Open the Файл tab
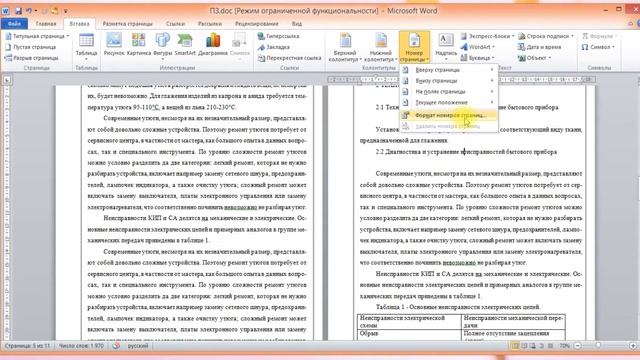Screen dimensions: 640x360 14,24
